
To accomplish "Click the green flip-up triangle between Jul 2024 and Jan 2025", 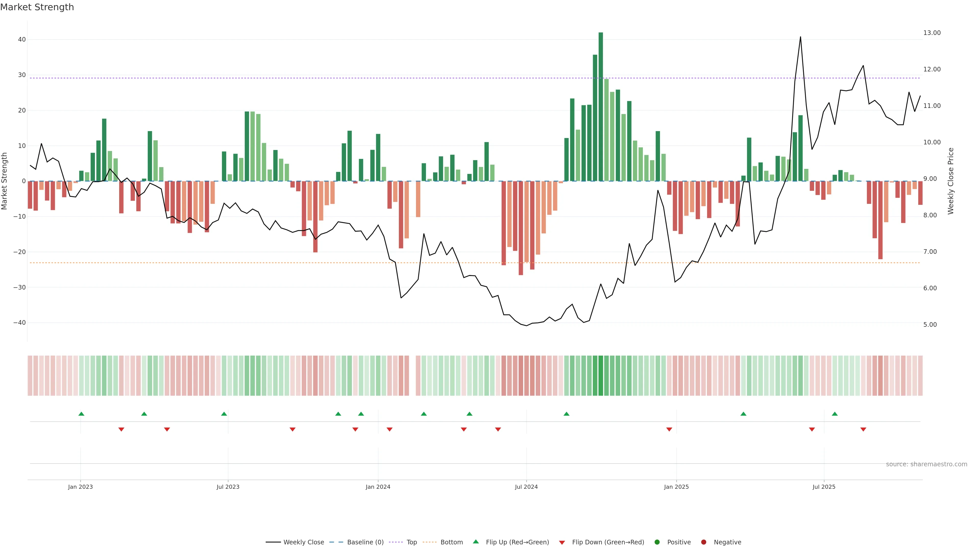I will (567, 414).
